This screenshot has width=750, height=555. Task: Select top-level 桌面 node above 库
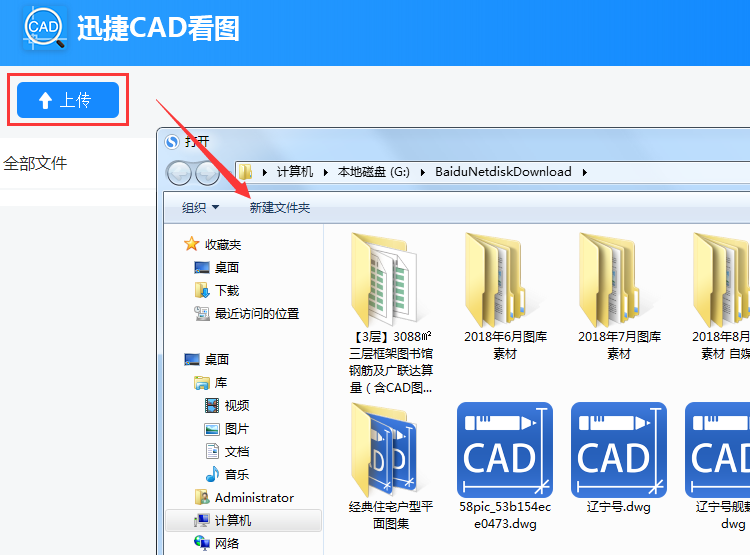point(217,359)
